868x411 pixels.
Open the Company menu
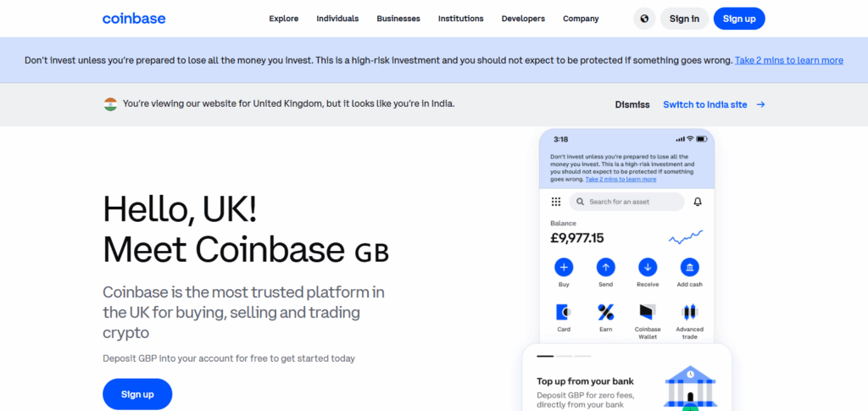click(581, 19)
